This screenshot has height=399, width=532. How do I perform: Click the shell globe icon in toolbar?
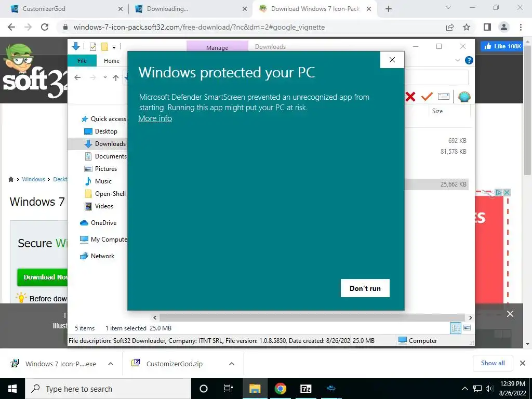click(x=464, y=97)
